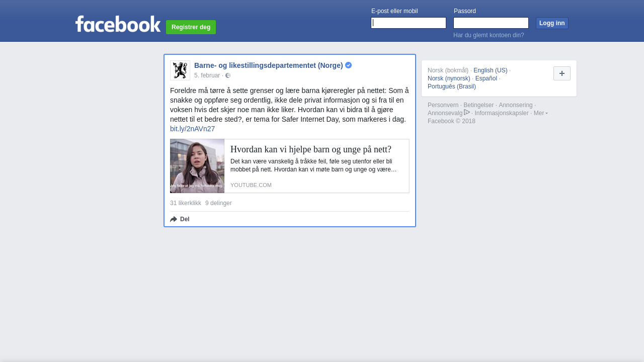
Task: Switch language to Norsk (nynorsk)
Action: pyautogui.click(x=449, y=78)
